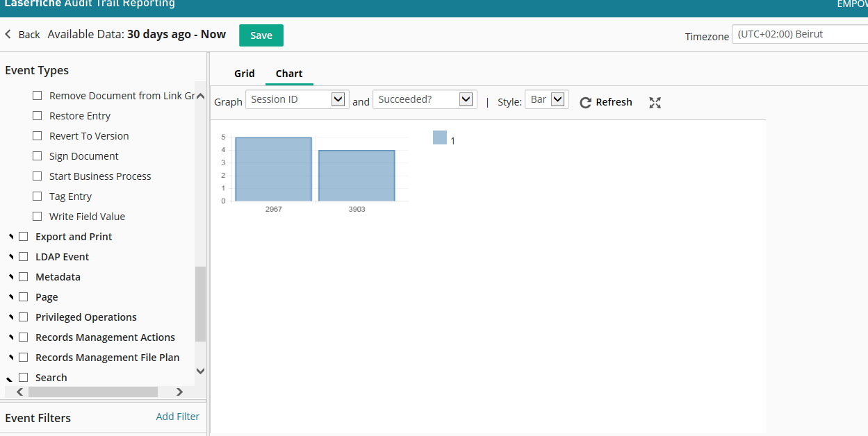The width and height of the screenshot is (868, 436).
Task: Toggle the LDAP Event checkbox
Action: [23, 257]
